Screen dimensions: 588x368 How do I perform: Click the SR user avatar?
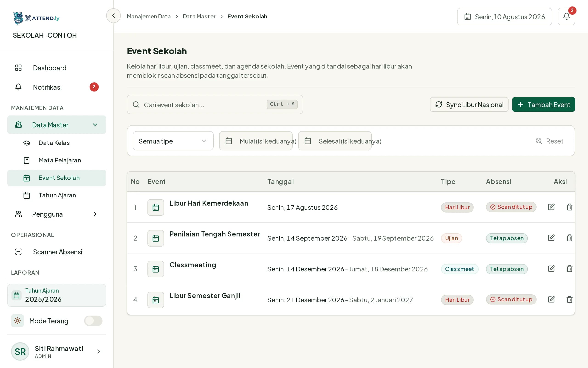tap(20, 351)
